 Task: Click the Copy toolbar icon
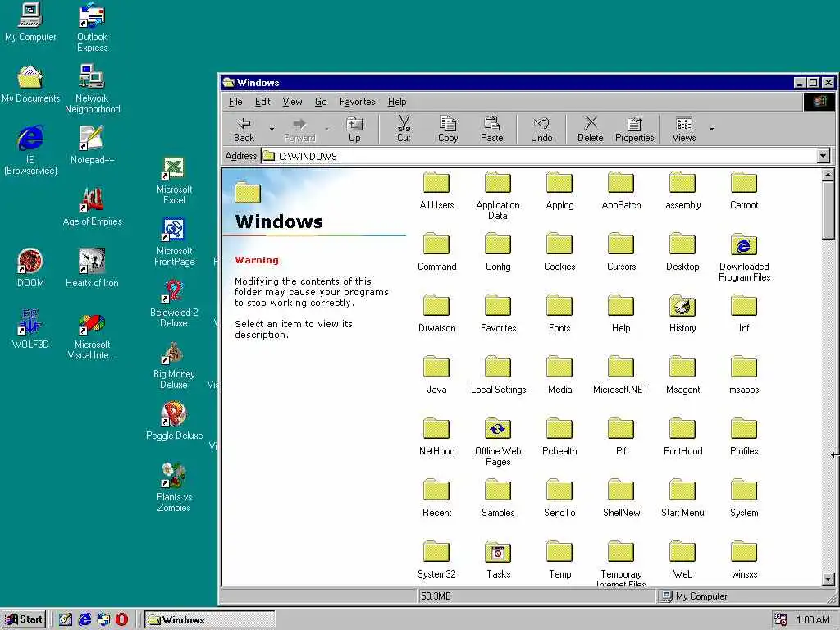448,124
